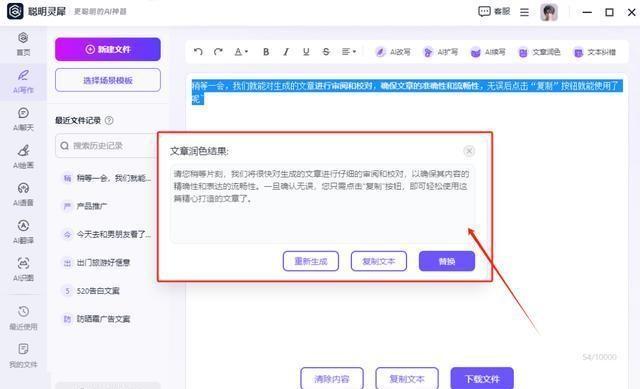This screenshot has height=389, width=640.
Task: Minimize the 聪明灵犀 window
Action: (587, 12)
